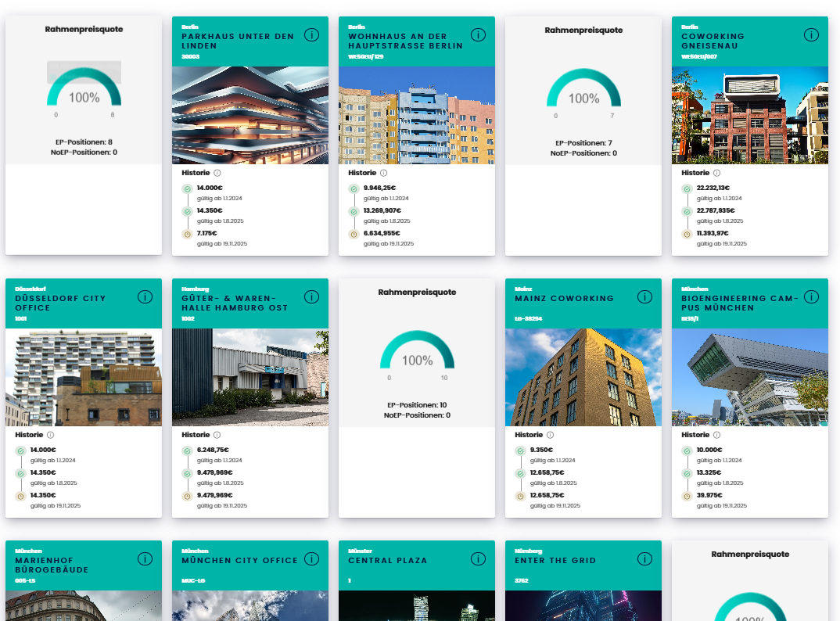Viewport: 840px width, 621px height.
Task: Open info icon on Enter the Grid card
Action: coord(644,559)
